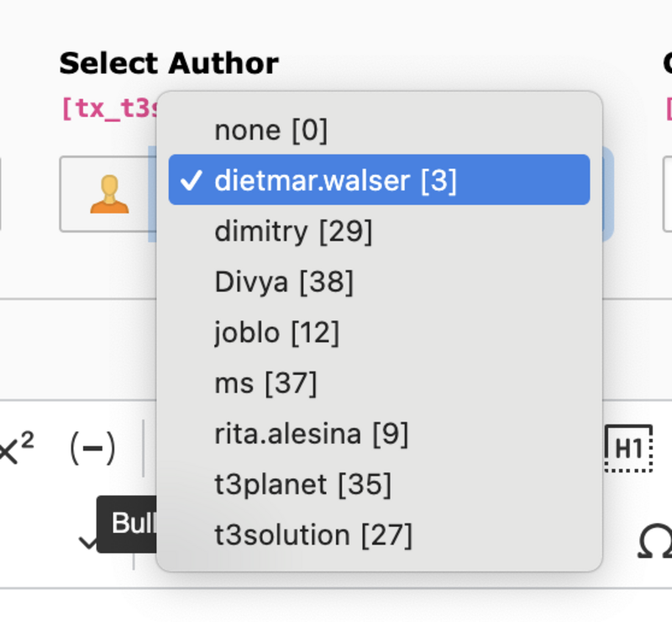Choose dietmar.walser [3] in the list
Screen dimensions: 672x622
379,180
